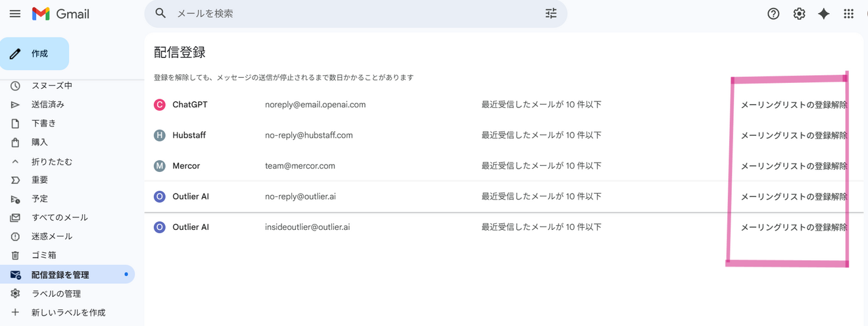This screenshot has height=326, width=868.
Task: Click the Mercor sender name
Action: (x=186, y=166)
